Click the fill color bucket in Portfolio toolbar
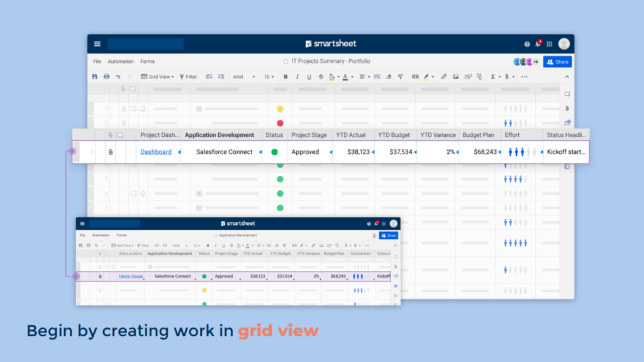 pyautogui.click(x=332, y=77)
